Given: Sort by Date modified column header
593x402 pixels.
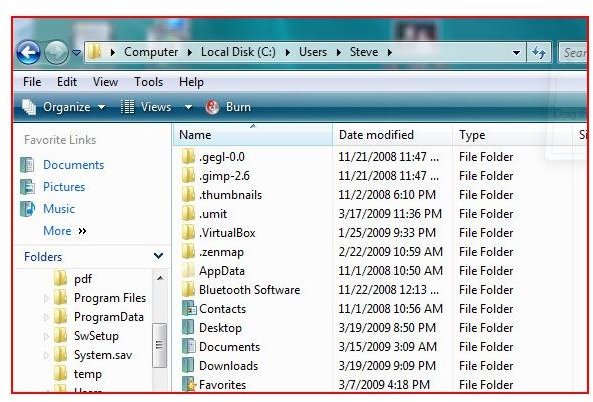Looking at the screenshot, I should click(x=392, y=135).
